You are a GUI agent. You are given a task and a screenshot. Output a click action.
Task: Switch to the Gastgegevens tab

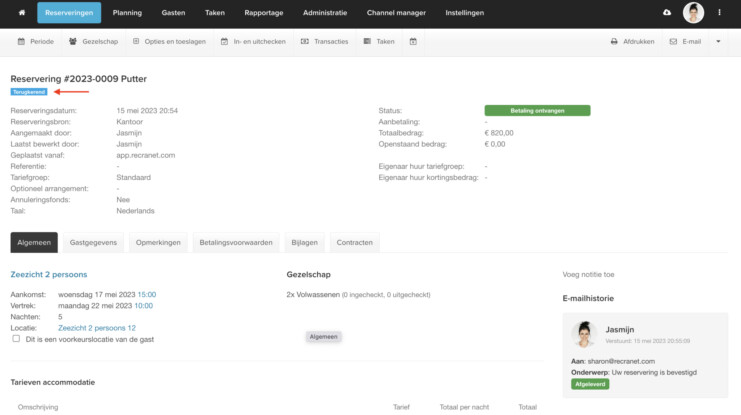point(93,242)
